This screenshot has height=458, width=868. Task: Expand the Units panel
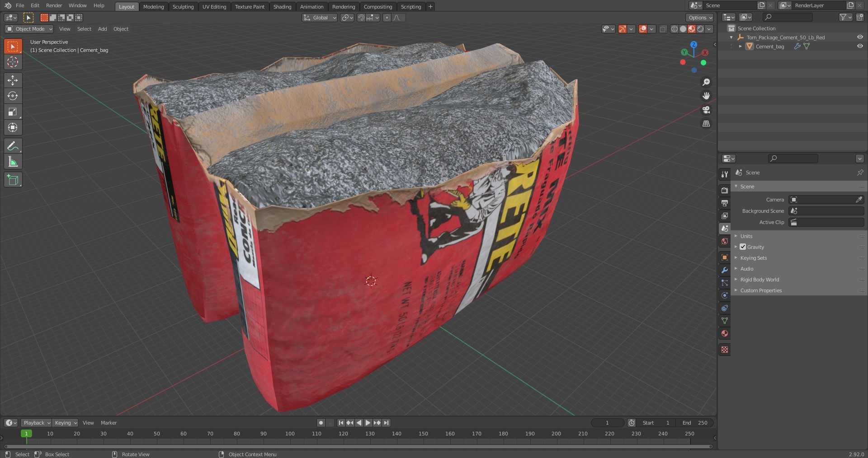(x=746, y=236)
